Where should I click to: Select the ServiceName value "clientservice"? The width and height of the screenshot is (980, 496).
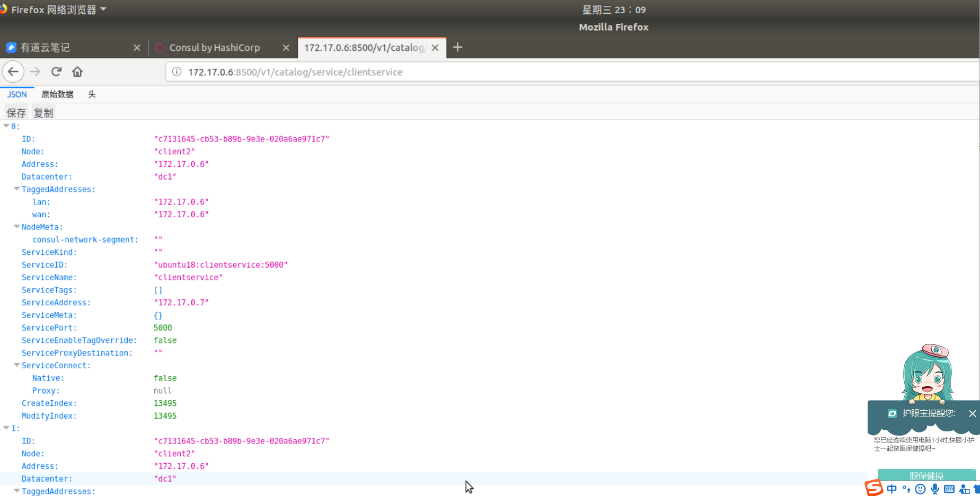click(188, 278)
